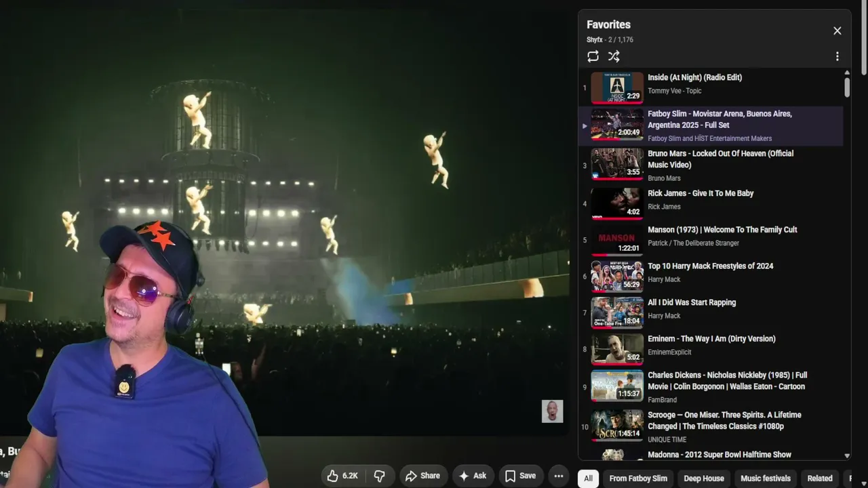This screenshot has height=488, width=868.
Task: Click the Nicholas Nickleby thumbnail
Action: coord(617,386)
